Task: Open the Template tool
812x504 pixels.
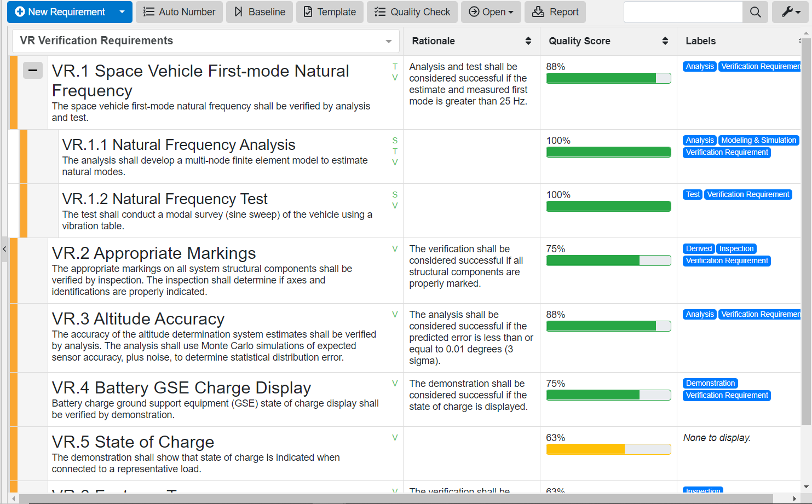Action: (309, 11)
